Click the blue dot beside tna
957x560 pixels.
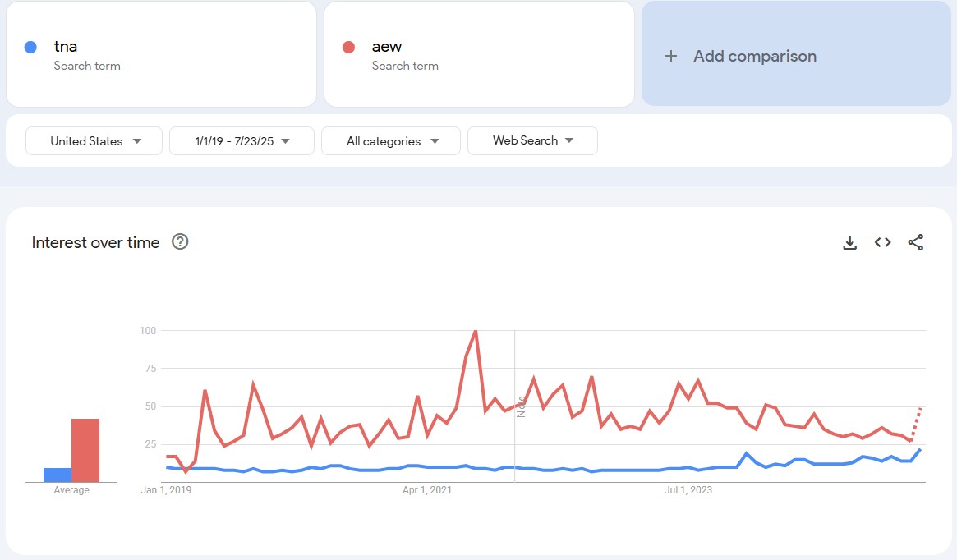[30, 47]
